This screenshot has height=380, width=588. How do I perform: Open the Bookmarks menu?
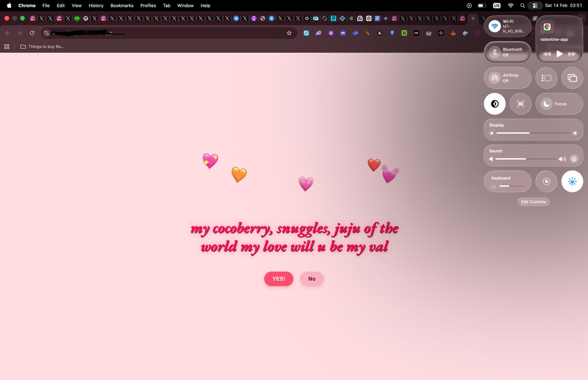122,5
